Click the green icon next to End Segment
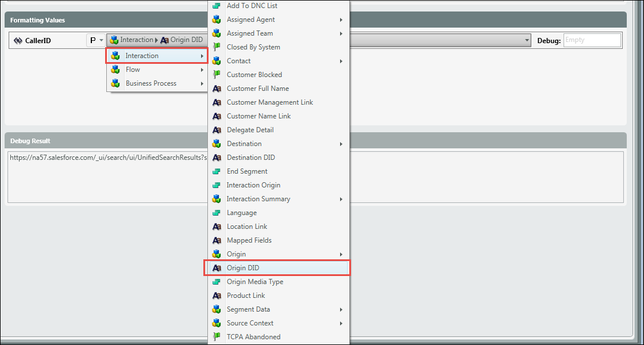This screenshot has height=345, width=644. [217, 171]
